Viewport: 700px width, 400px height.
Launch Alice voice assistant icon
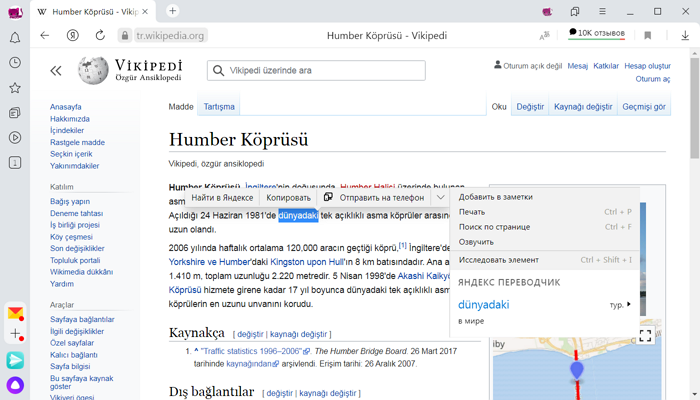pos(15,385)
